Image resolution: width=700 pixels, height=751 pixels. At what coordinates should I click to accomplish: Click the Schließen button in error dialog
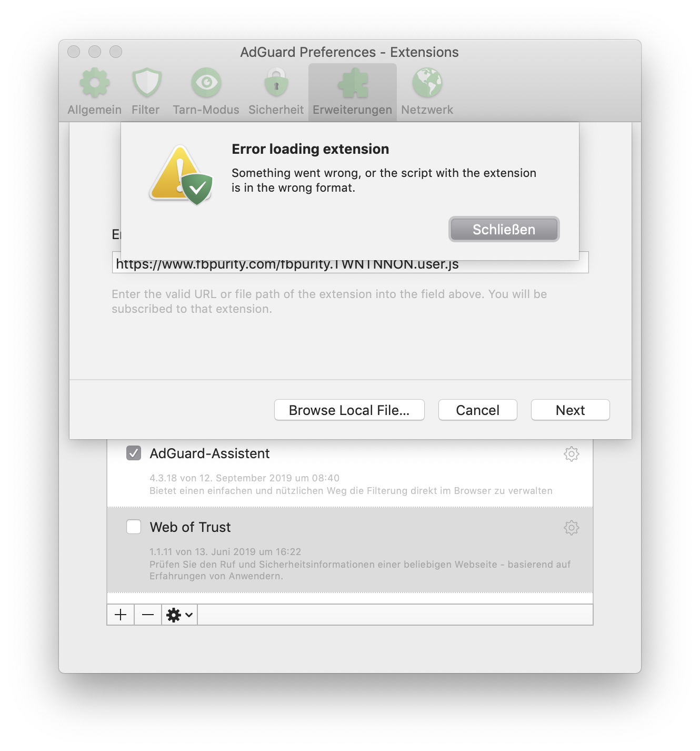click(504, 229)
